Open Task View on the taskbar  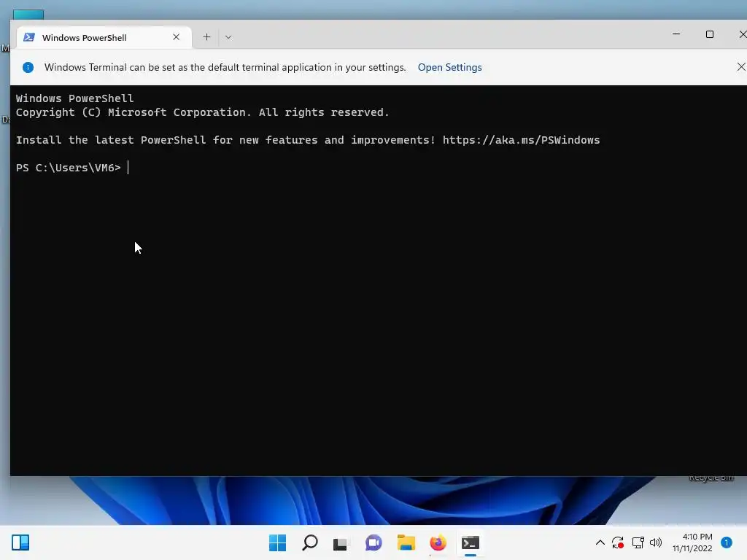[x=340, y=543]
